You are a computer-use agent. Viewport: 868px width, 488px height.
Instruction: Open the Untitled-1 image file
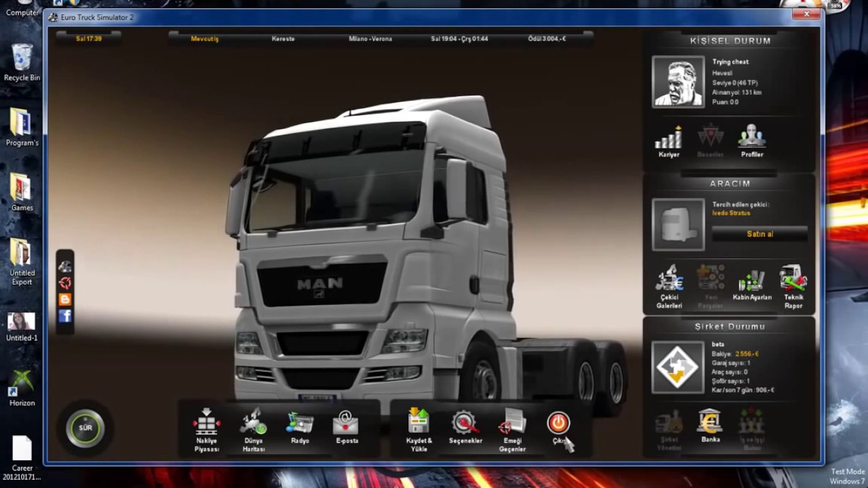[x=22, y=326]
